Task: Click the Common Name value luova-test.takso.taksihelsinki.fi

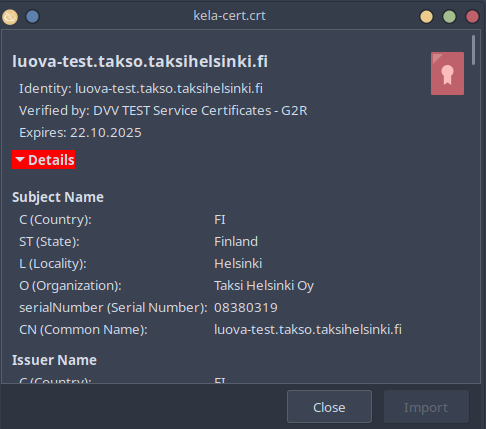Action: click(308, 330)
